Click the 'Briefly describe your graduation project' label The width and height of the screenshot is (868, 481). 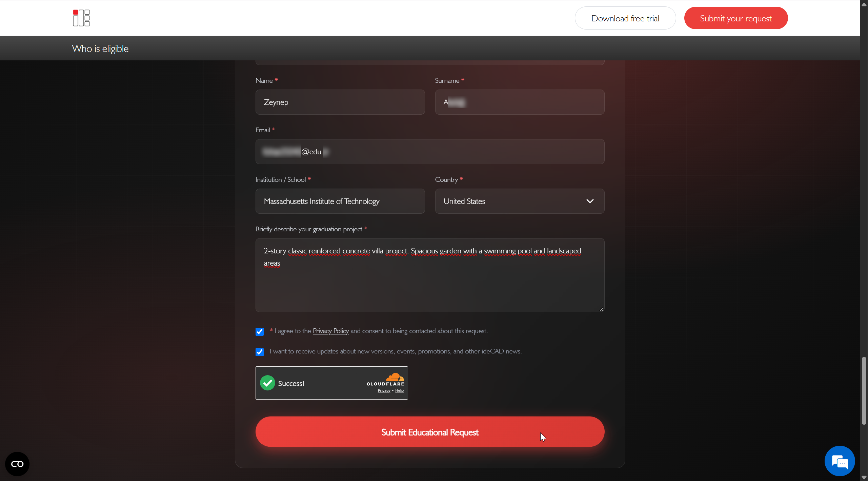309,229
